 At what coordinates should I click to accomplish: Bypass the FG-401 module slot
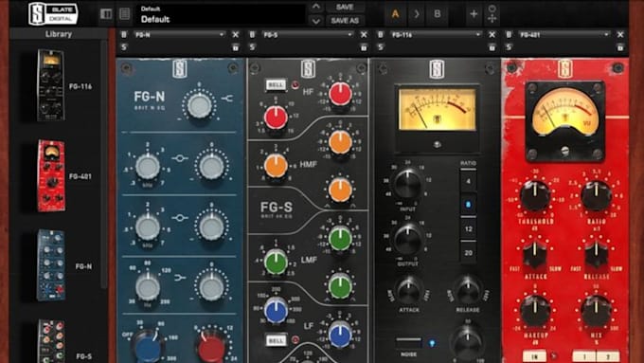tap(509, 35)
